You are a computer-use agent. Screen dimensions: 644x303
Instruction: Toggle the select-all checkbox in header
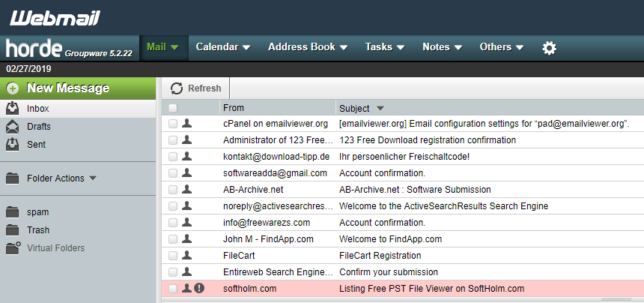click(x=173, y=108)
